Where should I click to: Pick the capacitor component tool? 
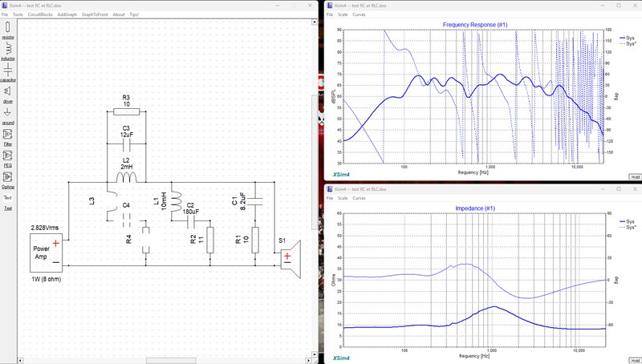tap(8, 72)
